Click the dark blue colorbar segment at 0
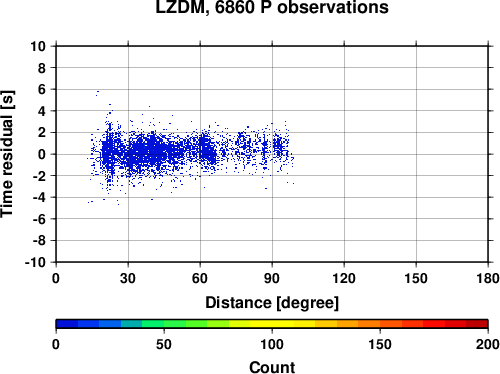 pos(67,324)
